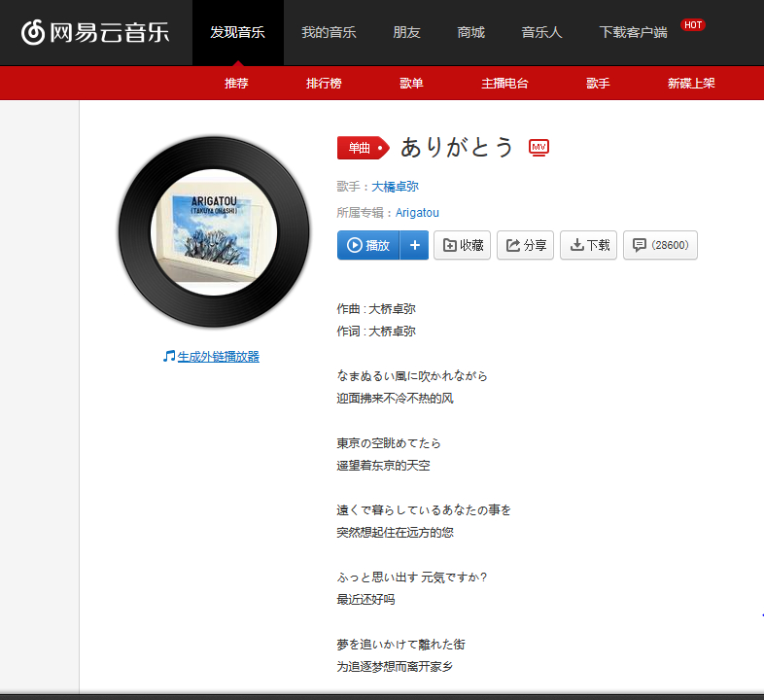Go to the 朋友 tab
This screenshot has height=700, width=764.
click(406, 32)
